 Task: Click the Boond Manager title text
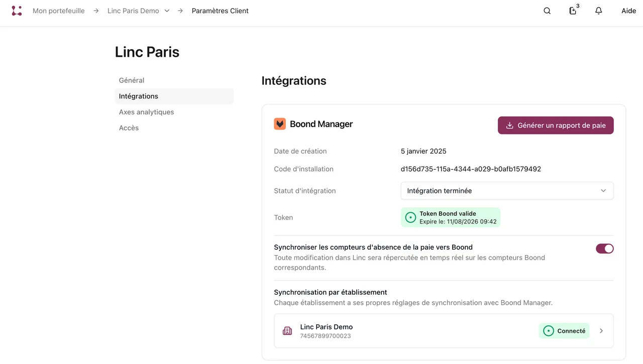(321, 124)
